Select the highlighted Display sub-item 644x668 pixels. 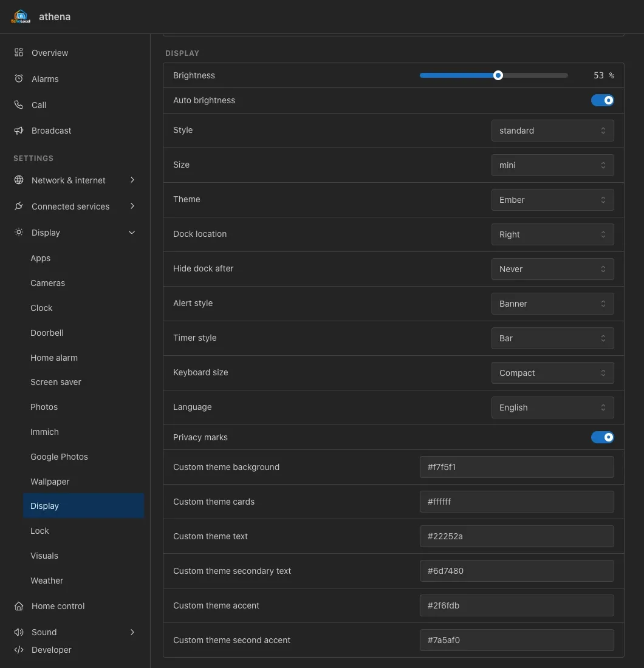(83, 506)
